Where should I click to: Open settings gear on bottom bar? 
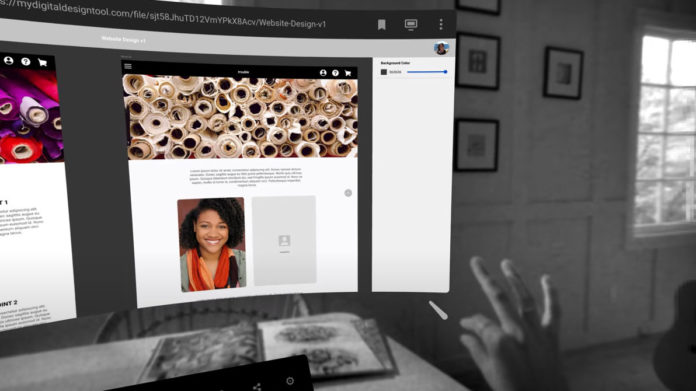click(x=290, y=381)
